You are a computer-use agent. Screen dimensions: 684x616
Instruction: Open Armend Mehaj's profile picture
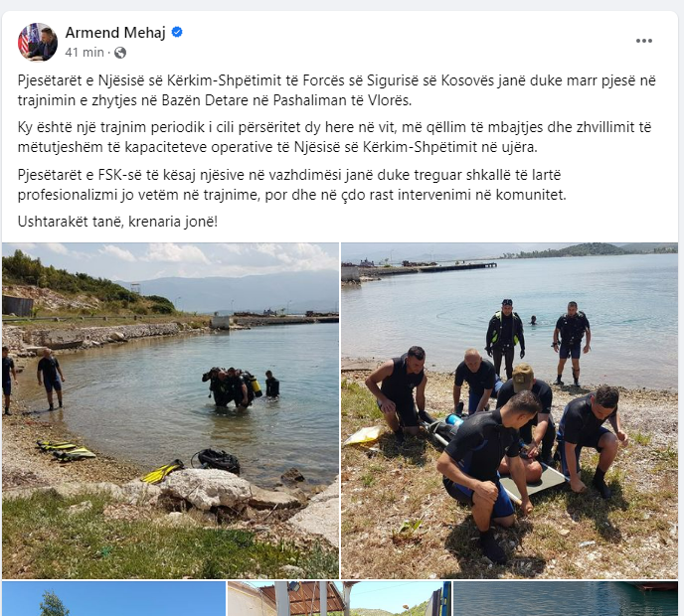38,42
